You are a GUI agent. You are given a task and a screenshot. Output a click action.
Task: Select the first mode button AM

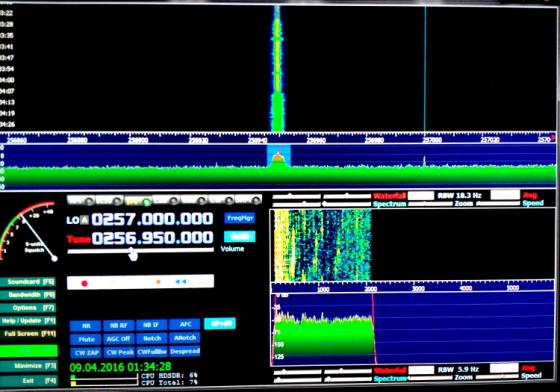(81, 200)
